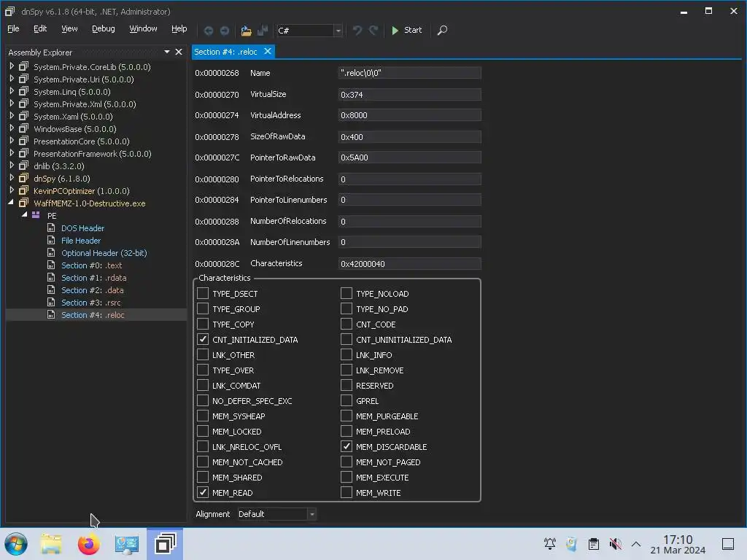The width and height of the screenshot is (747, 560).
Task: Click the Navigate Backward toolbar arrow
Action: [208, 31]
